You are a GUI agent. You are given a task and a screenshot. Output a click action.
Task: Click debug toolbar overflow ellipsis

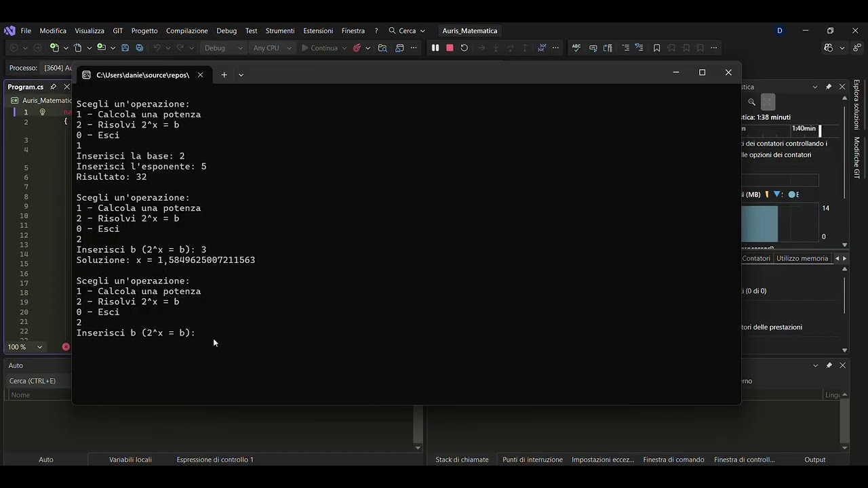point(556,48)
